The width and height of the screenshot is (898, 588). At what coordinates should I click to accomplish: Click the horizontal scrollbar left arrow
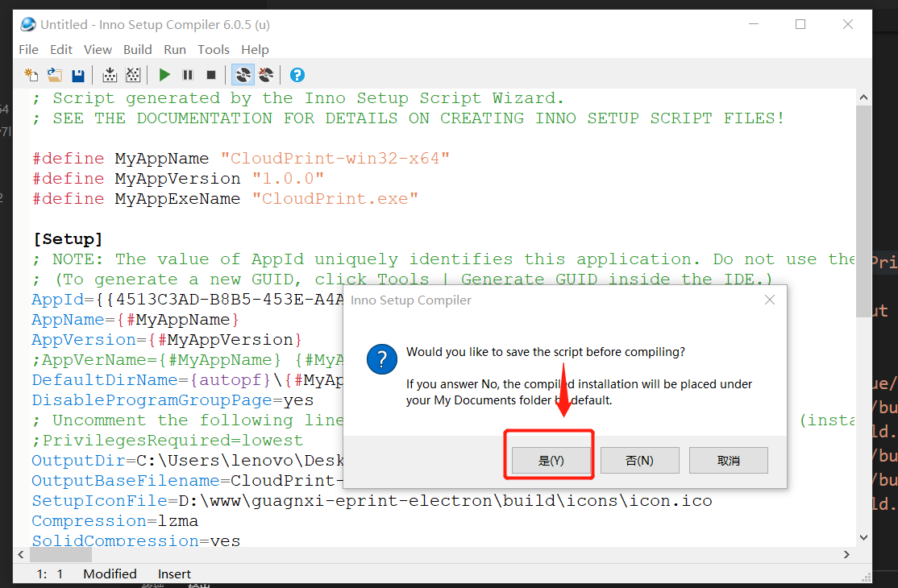pyautogui.click(x=21, y=554)
